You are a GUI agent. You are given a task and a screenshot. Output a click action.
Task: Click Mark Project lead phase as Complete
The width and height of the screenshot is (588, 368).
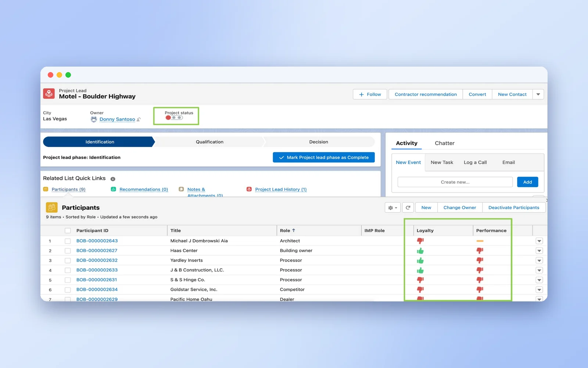click(324, 157)
